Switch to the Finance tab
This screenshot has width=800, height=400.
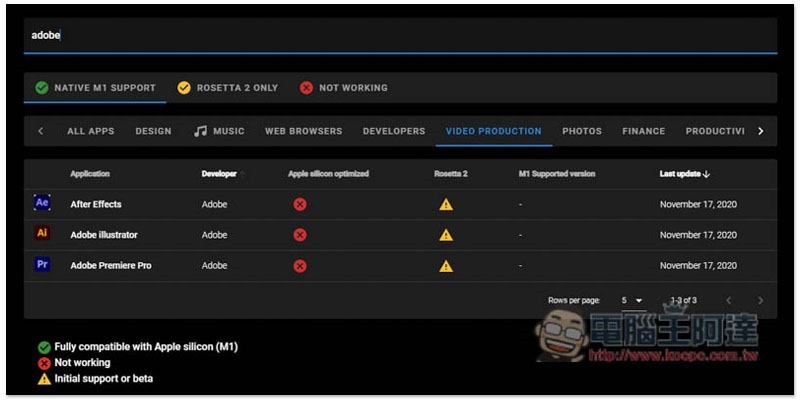point(644,131)
